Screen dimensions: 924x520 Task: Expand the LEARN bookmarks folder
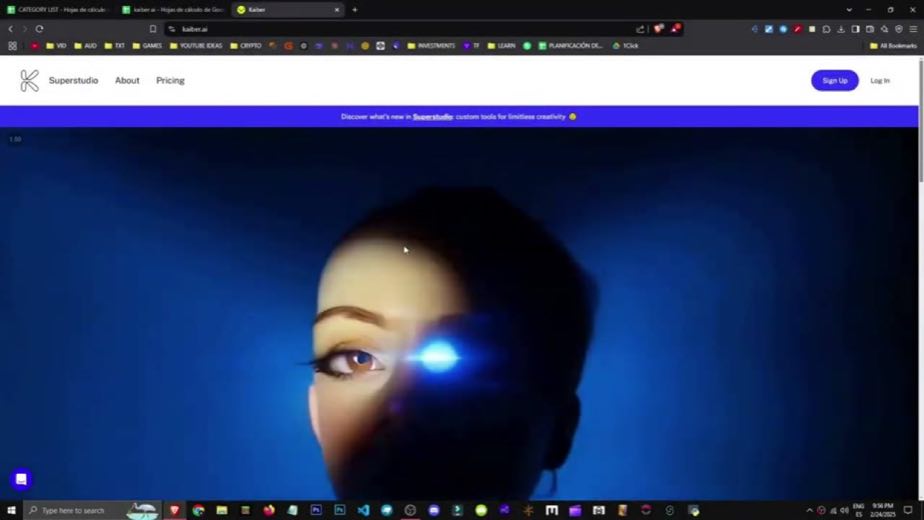tap(501, 46)
